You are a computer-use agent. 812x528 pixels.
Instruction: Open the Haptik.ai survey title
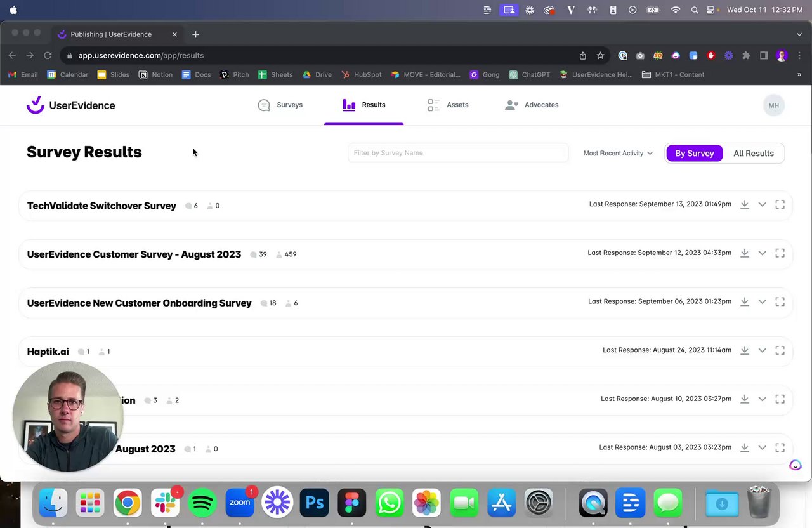tap(48, 352)
